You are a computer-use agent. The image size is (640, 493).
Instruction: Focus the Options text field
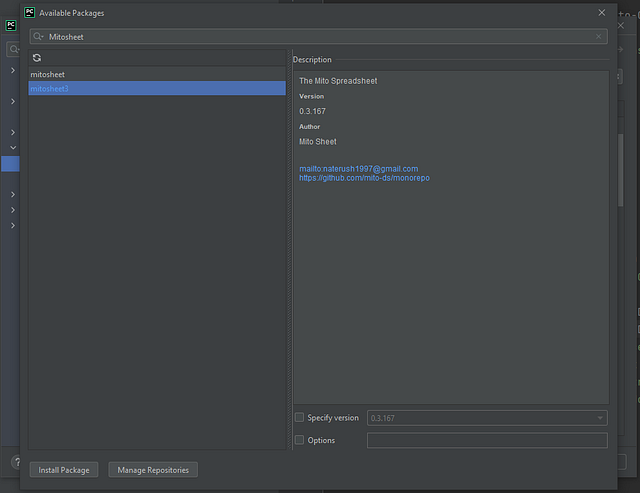pos(487,440)
